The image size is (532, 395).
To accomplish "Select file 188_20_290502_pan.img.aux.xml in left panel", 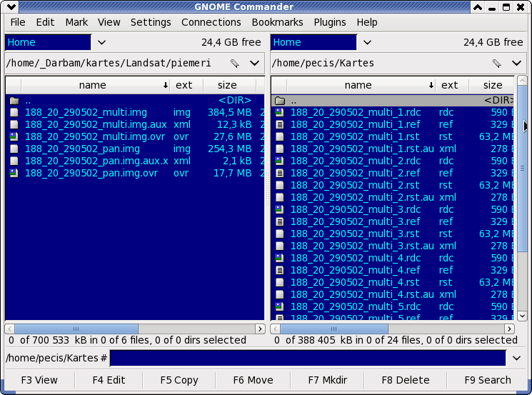I will pos(135,161).
